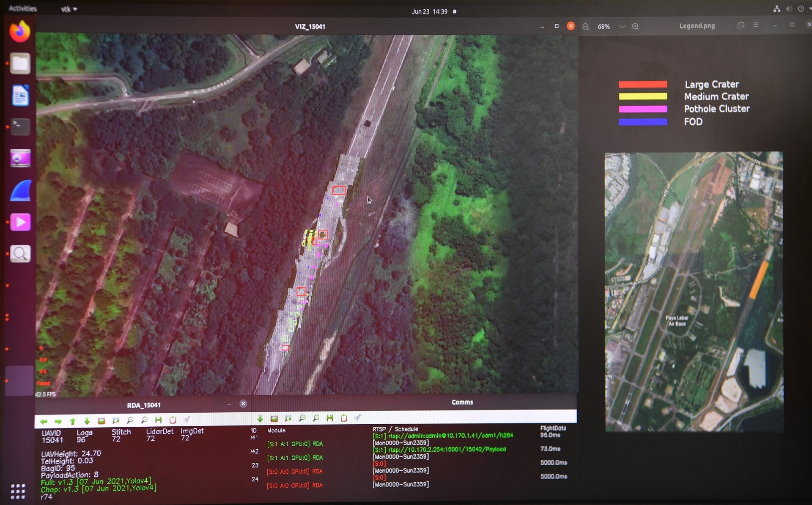Image resolution: width=812 pixels, height=505 pixels.
Task: Click the red Large Crater legend swatch
Action: [643, 84]
